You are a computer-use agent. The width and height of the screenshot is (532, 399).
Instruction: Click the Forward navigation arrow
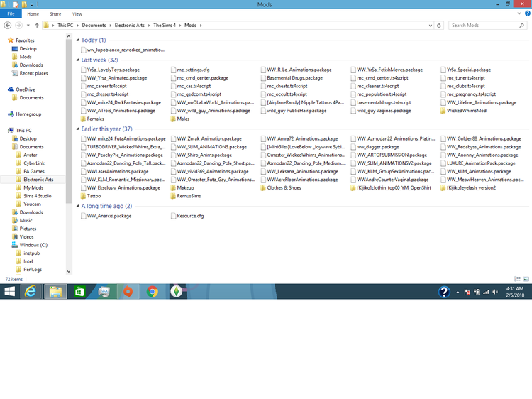tap(19, 26)
